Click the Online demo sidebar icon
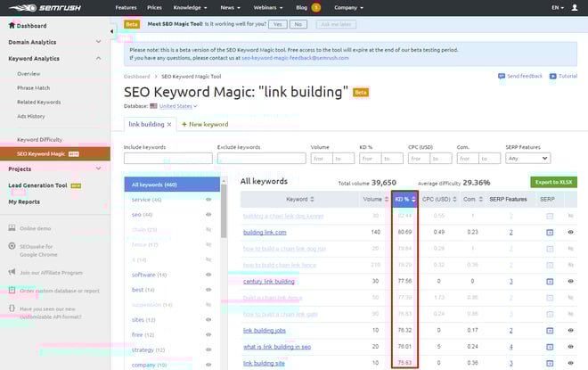 [x=12, y=227]
